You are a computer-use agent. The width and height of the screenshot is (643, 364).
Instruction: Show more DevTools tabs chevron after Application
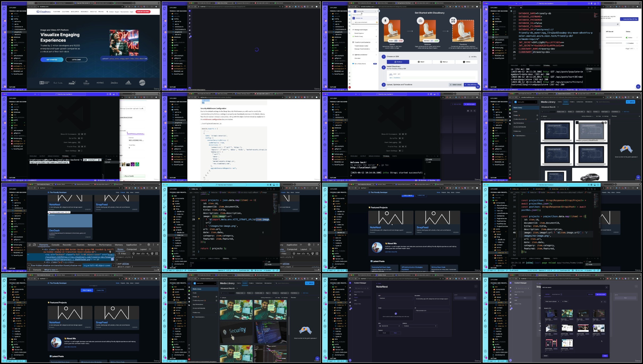(x=141, y=245)
